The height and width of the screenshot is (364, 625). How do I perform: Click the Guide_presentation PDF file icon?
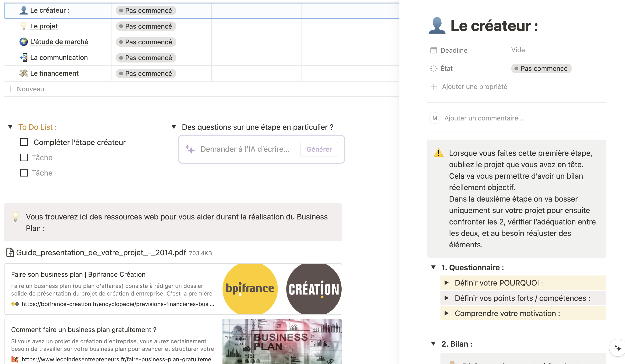[x=10, y=253]
